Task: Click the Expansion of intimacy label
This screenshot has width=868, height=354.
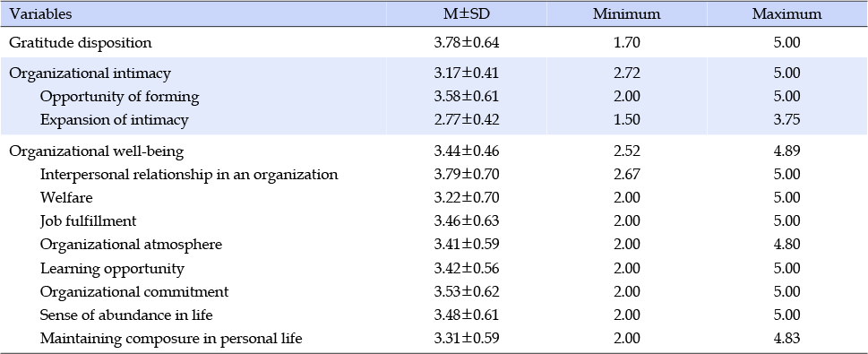Action: tap(114, 120)
